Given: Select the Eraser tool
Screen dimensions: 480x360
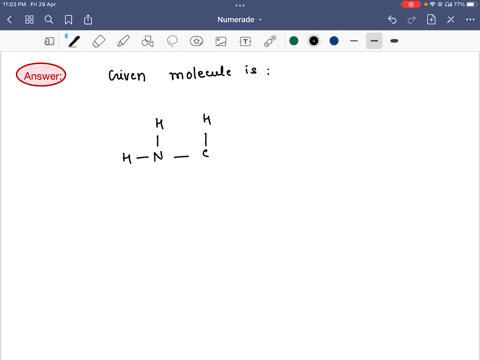Looking at the screenshot, I should (x=99, y=41).
